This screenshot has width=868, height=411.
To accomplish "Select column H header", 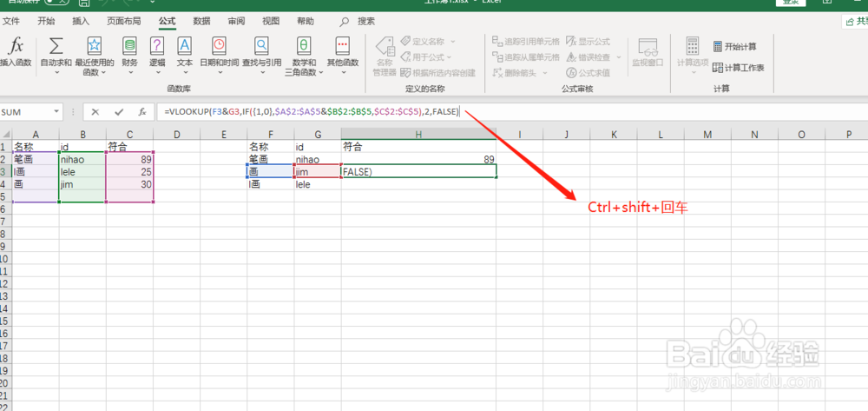I will point(418,134).
